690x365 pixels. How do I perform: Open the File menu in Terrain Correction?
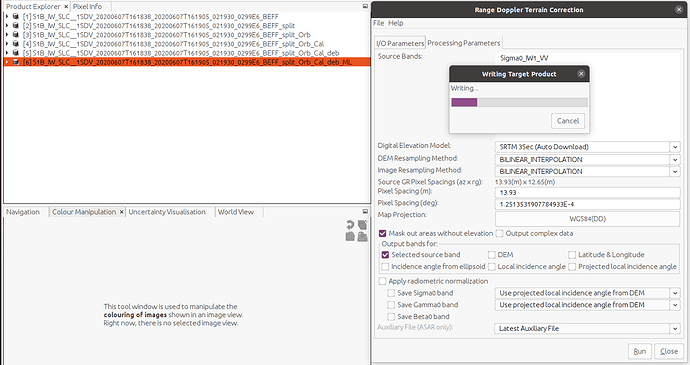pyautogui.click(x=378, y=23)
